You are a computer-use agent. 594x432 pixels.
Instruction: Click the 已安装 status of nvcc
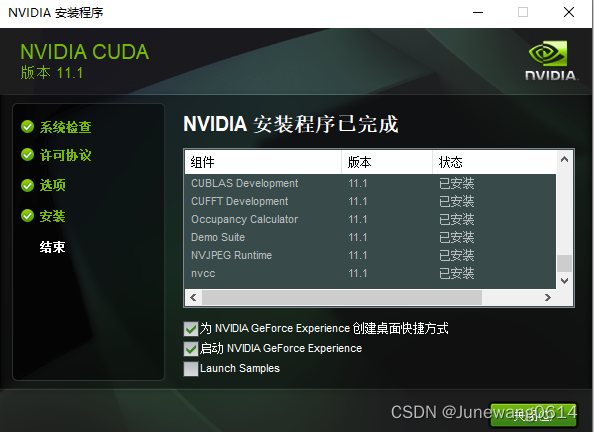tap(456, 273)
